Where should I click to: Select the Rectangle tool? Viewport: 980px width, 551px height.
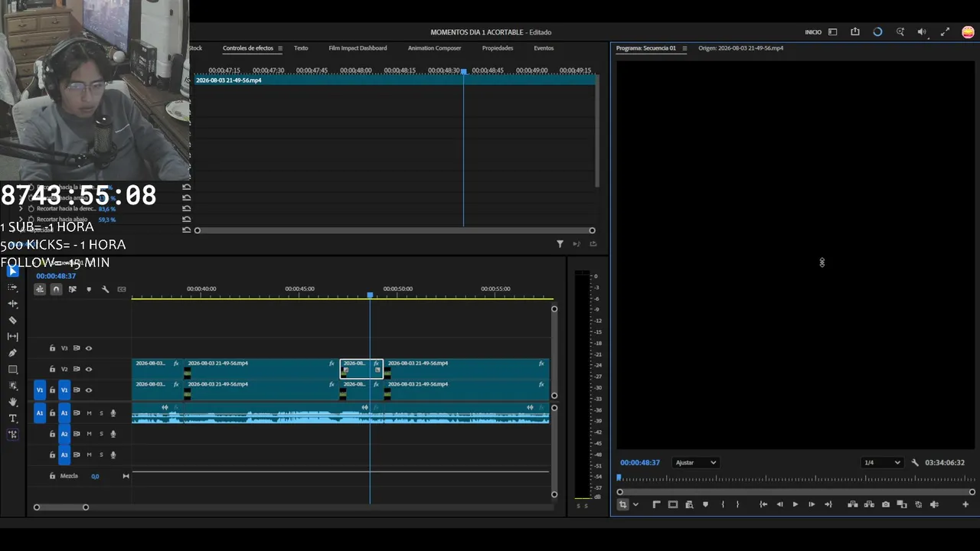(x=13, y=369)
